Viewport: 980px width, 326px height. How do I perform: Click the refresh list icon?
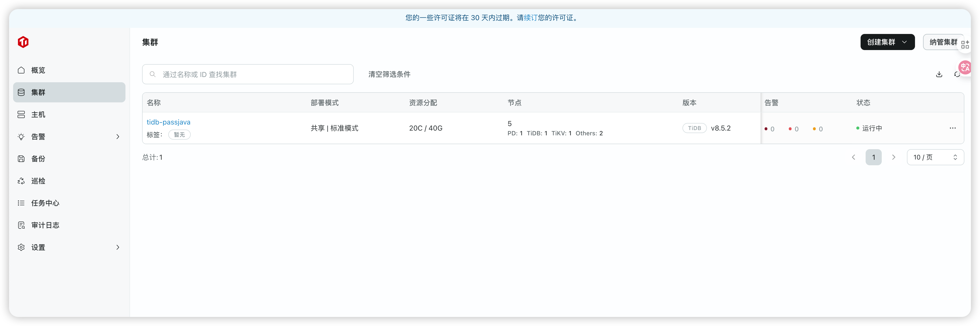956,74
